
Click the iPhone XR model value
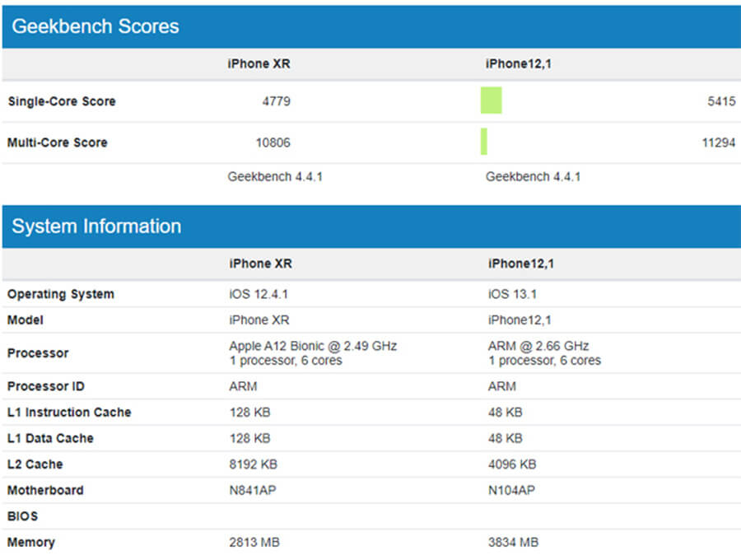point(259,320)
